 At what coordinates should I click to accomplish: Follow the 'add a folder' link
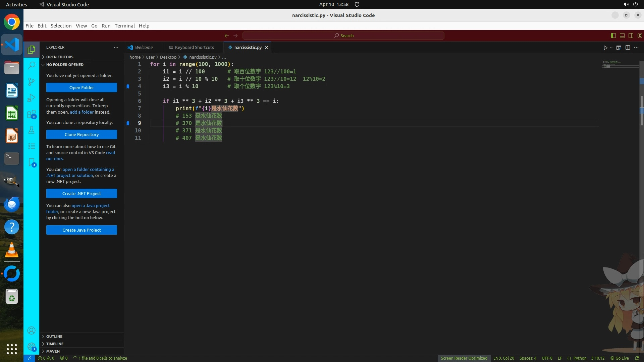click(x=82, y=112)
